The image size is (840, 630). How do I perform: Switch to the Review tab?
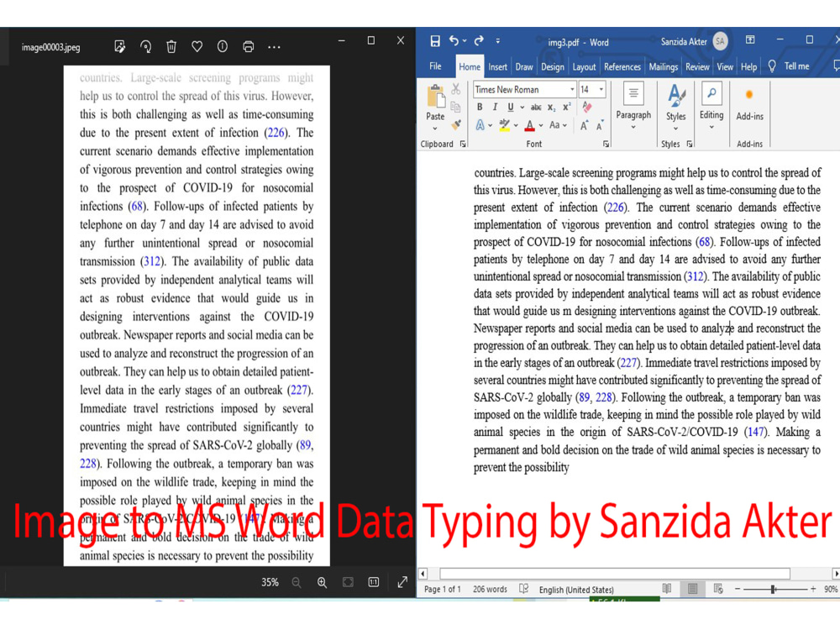(697, 67)
